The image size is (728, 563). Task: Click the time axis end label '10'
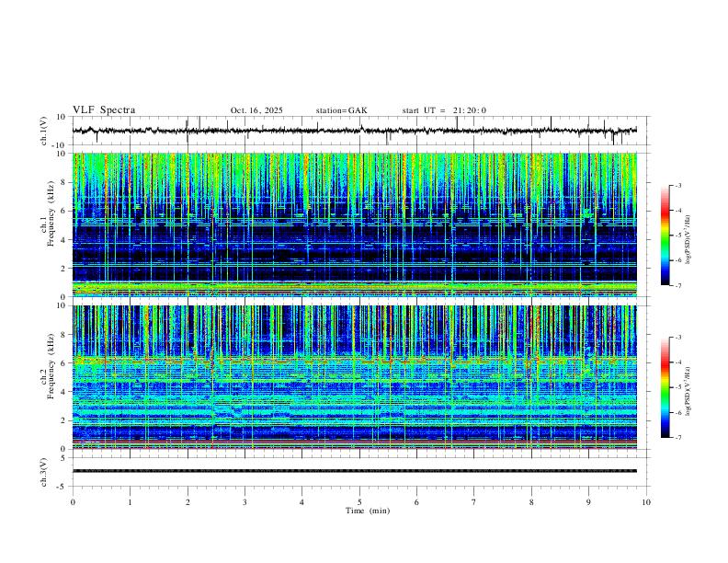(x=646, y=502)
